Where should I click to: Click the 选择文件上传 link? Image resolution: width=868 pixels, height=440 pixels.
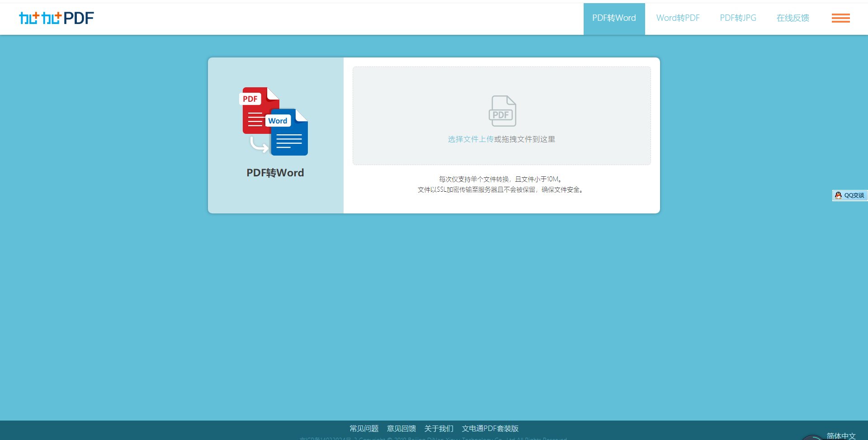tap(471, 139)
